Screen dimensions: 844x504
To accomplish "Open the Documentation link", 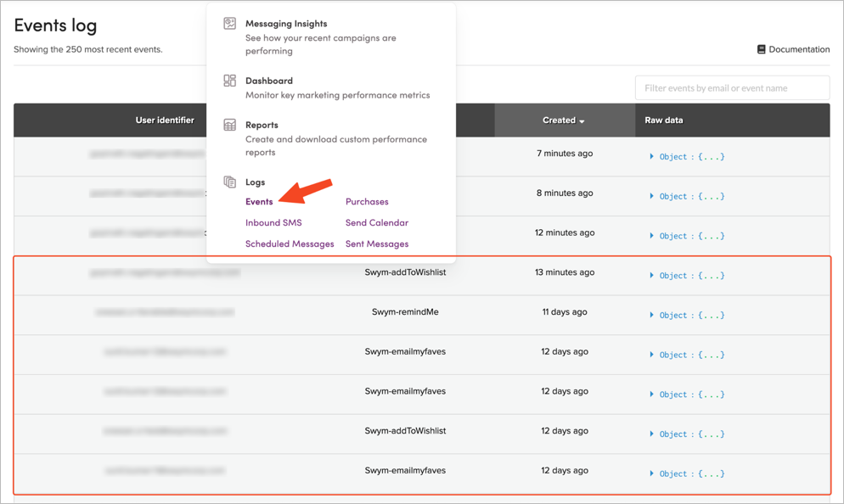I will (x=799, y=49).
